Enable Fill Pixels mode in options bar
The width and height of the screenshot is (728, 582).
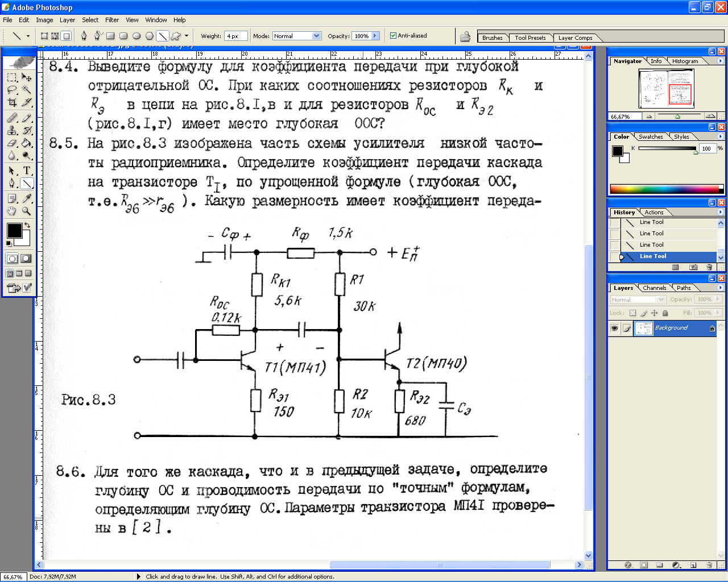click(x=67, y=36)
